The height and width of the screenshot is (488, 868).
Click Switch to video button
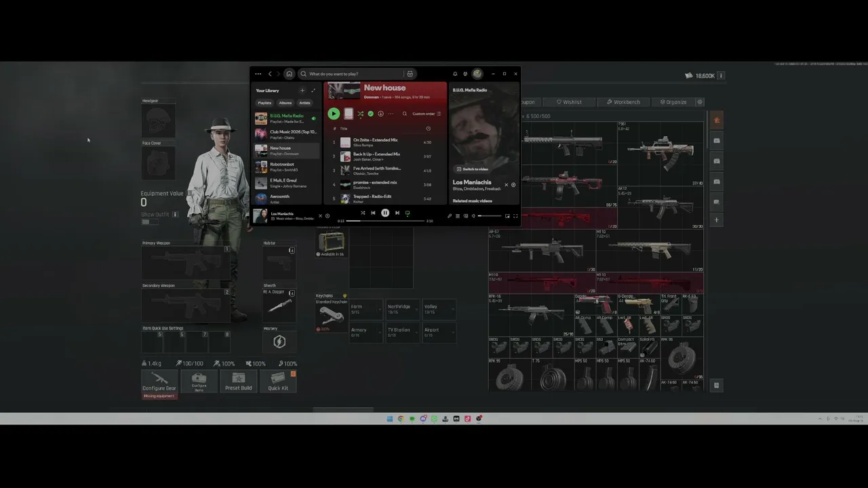tap(472, 169)
